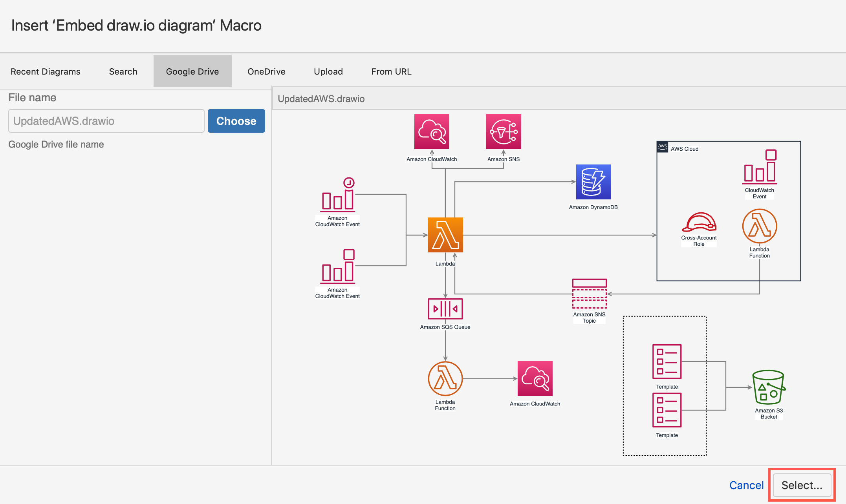Open the Recent Diagrams tab
846x504 pixels.
[x=46, y=71]
